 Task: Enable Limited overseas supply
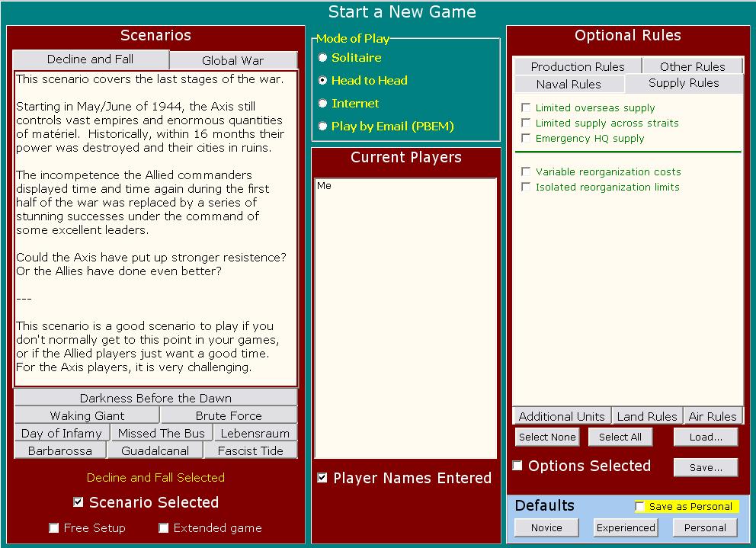point(525,107)
